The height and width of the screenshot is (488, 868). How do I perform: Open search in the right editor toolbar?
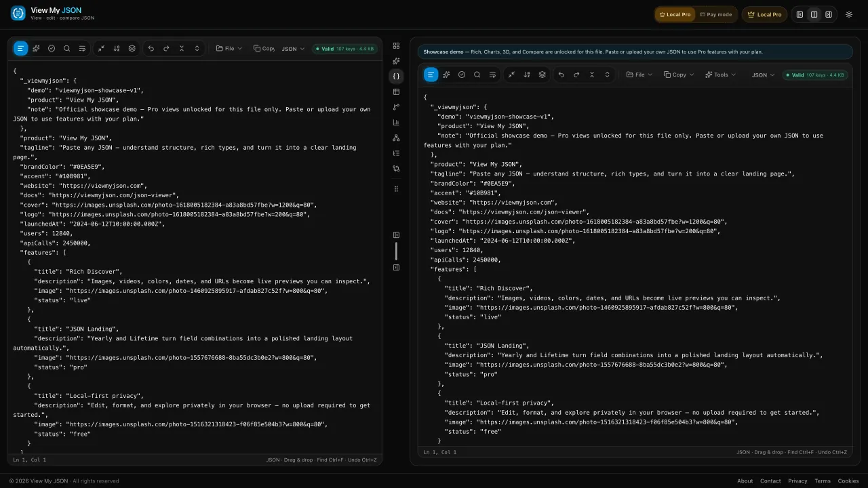[x=477, y=75]
